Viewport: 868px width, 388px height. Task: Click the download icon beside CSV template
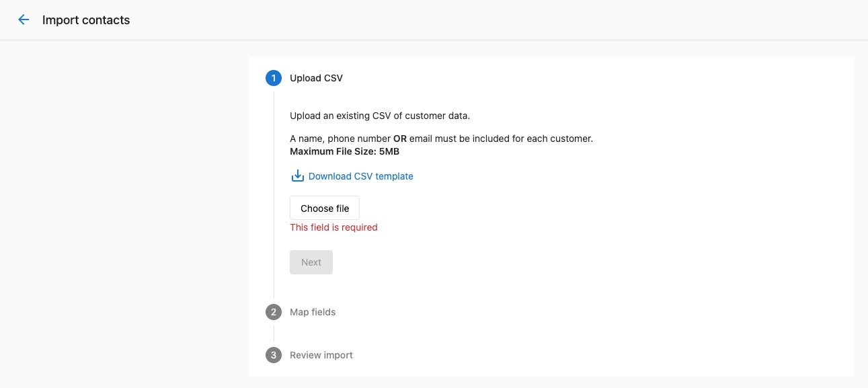pyautogui.click(x=297, y=176)
